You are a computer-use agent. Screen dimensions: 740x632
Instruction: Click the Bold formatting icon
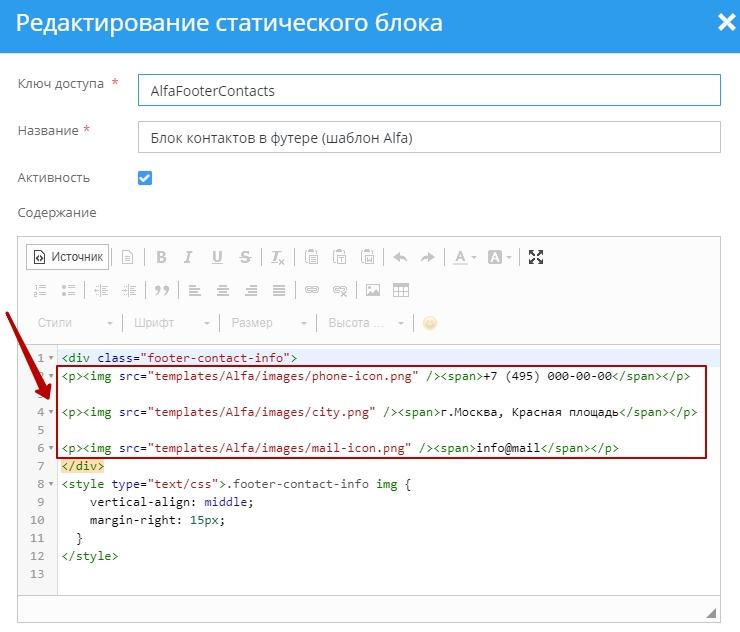coord(161,257)
